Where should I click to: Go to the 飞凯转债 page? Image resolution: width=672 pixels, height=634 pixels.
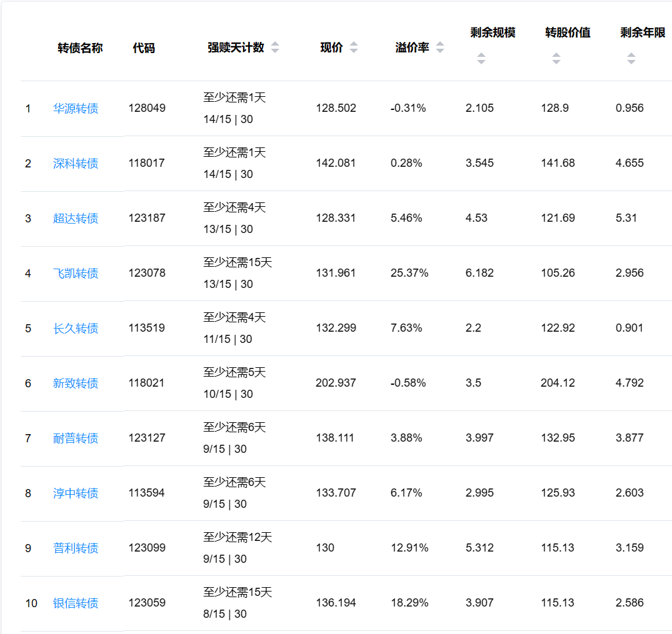pyautogui.click(x=76, y=274)
